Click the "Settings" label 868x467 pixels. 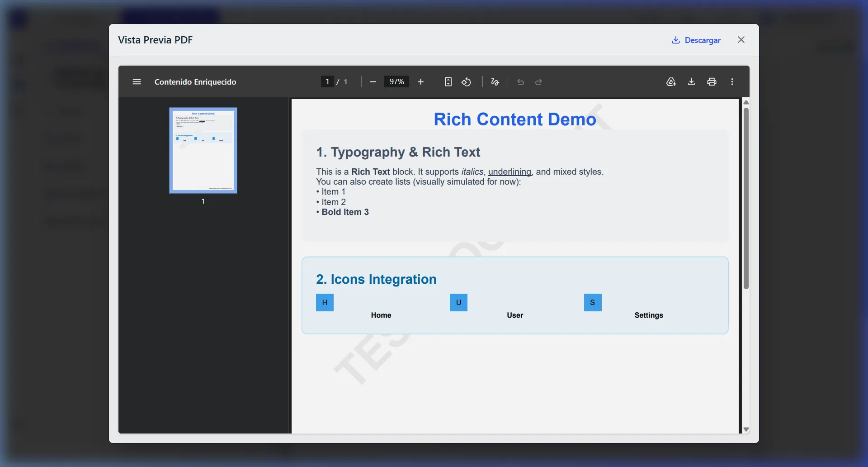[x=649, y=315]
